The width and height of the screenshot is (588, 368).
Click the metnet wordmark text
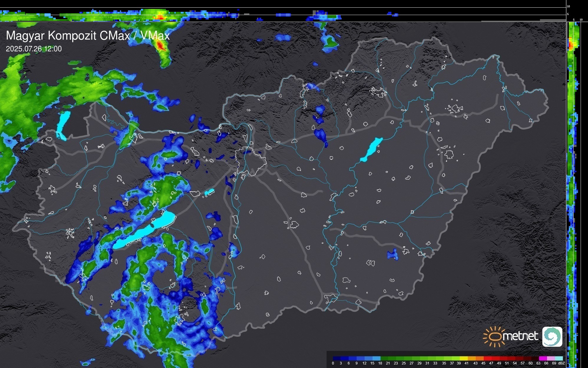coord(520,336)
